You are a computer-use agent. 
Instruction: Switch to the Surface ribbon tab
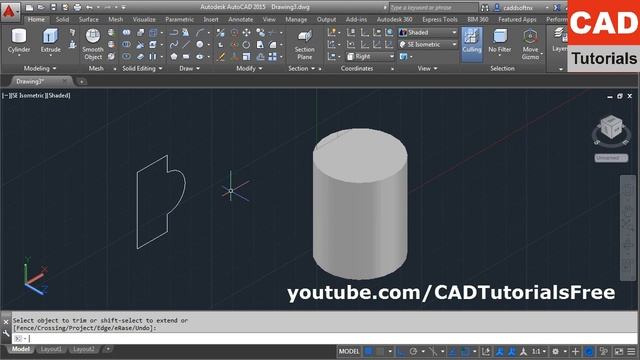(88, 19)
